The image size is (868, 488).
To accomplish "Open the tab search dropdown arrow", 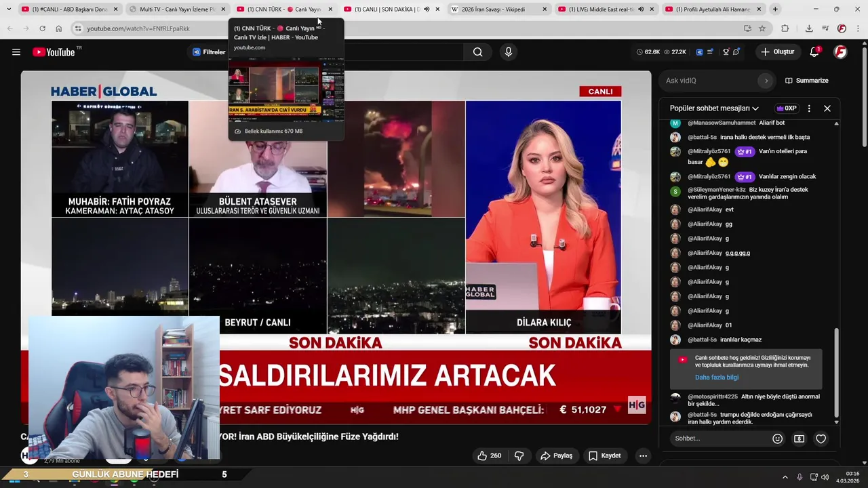I will pyautogui.click(x=9, y=9).
